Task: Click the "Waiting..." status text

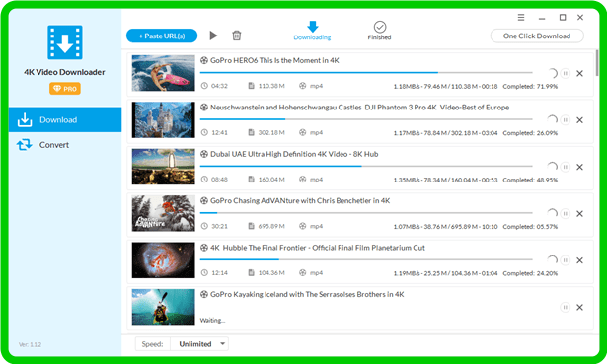Action: tap(212, 321)
